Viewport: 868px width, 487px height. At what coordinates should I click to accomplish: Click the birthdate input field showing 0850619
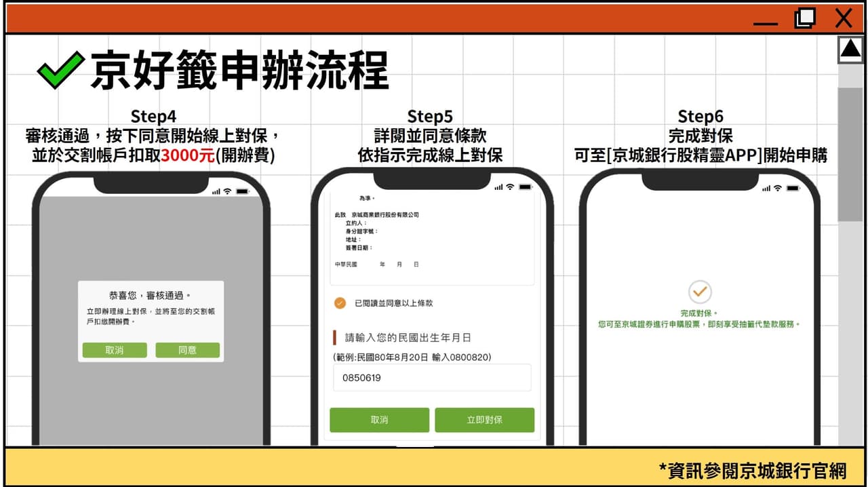pyautogui.click(x=432, y=378)
